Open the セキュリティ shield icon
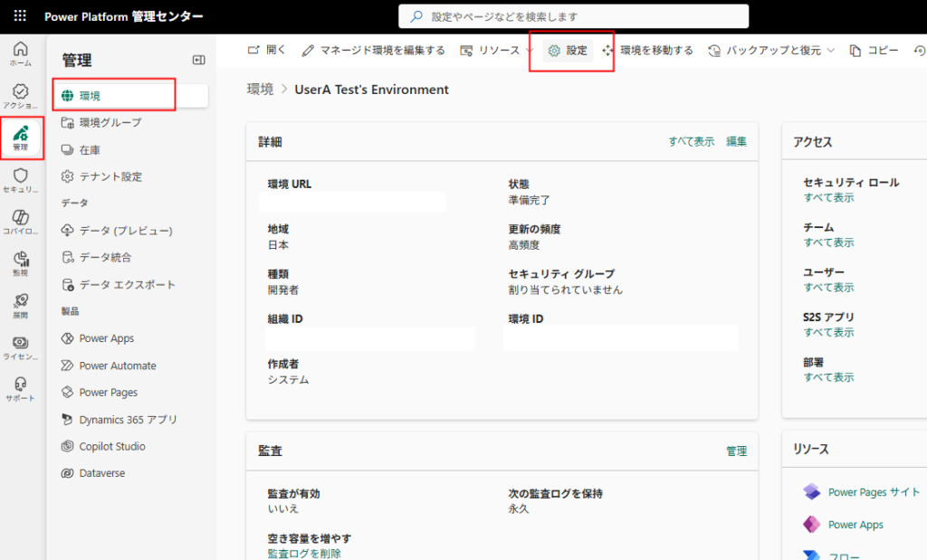Image resolution: width=927 pixels, height=560 pixels. pos(20,180)
